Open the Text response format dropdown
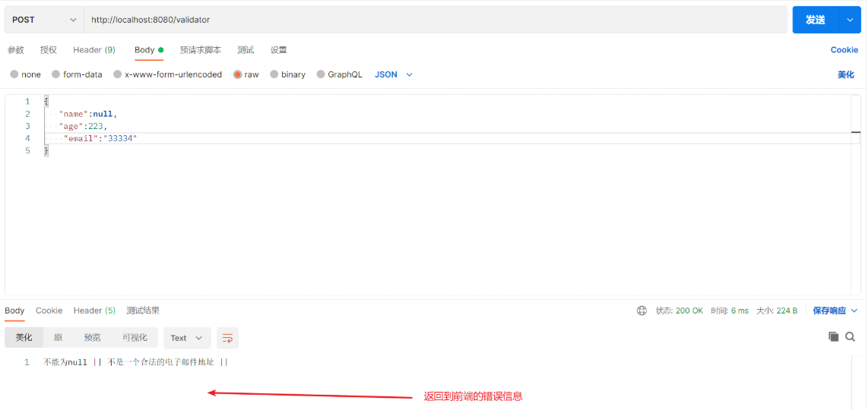 (x=187, y=338)
